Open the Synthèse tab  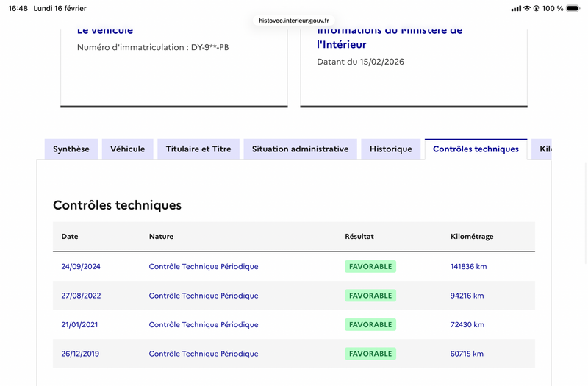(x=71, y=149)
